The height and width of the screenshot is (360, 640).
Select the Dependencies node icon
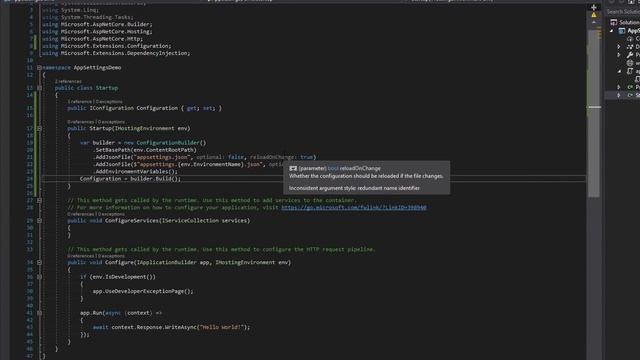click(630, 47)
